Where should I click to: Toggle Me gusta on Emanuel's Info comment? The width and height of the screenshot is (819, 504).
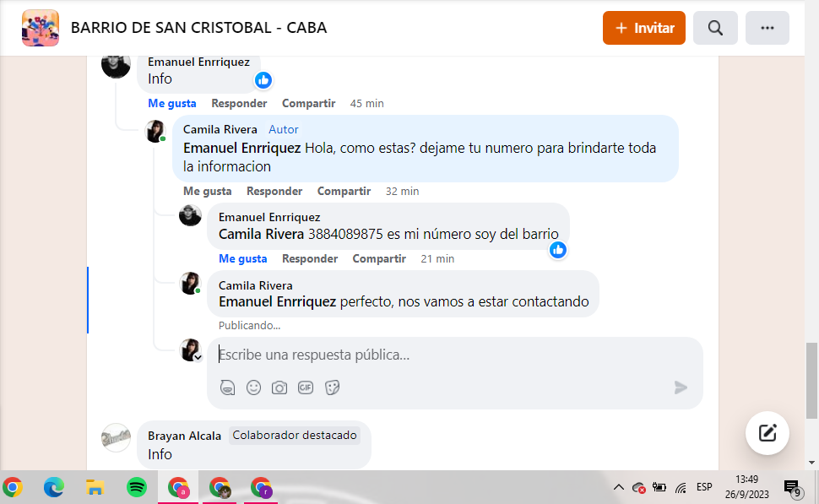[172, 103]
